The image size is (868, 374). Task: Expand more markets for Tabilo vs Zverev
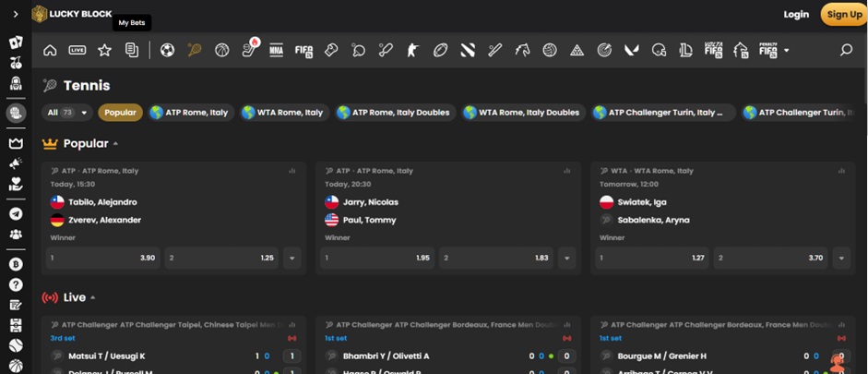coord(293,258)
